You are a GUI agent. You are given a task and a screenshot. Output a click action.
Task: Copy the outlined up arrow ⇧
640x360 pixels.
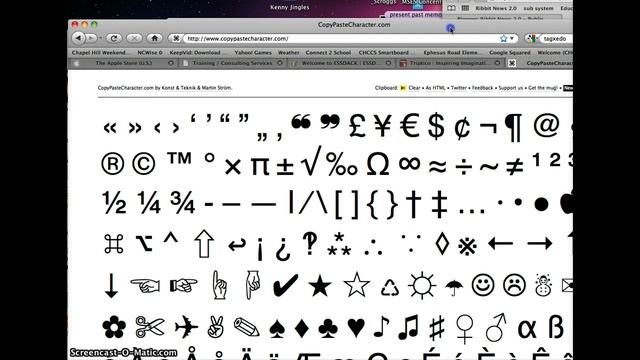204,244
